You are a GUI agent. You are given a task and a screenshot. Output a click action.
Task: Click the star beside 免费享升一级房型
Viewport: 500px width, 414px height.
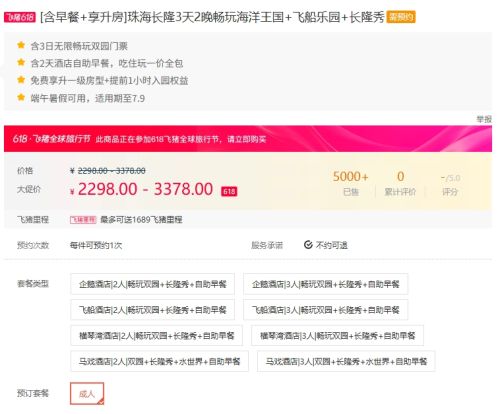[21, 80]
